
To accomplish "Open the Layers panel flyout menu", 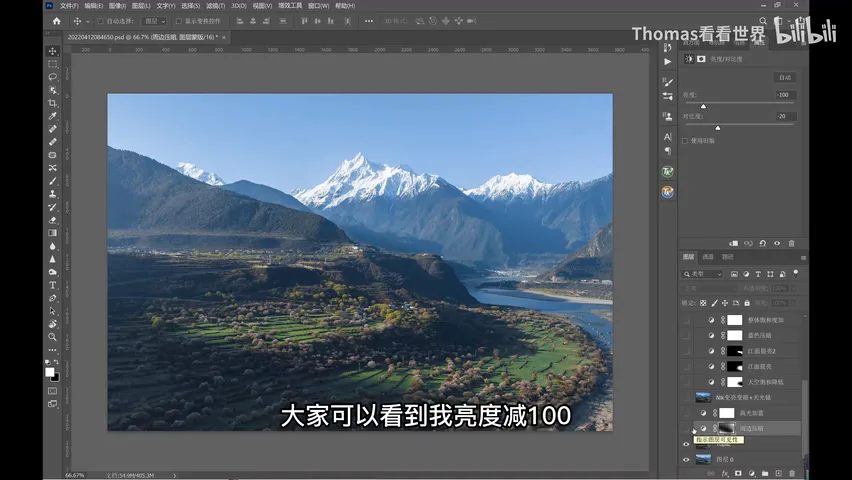I will click(x=803, y=258).
